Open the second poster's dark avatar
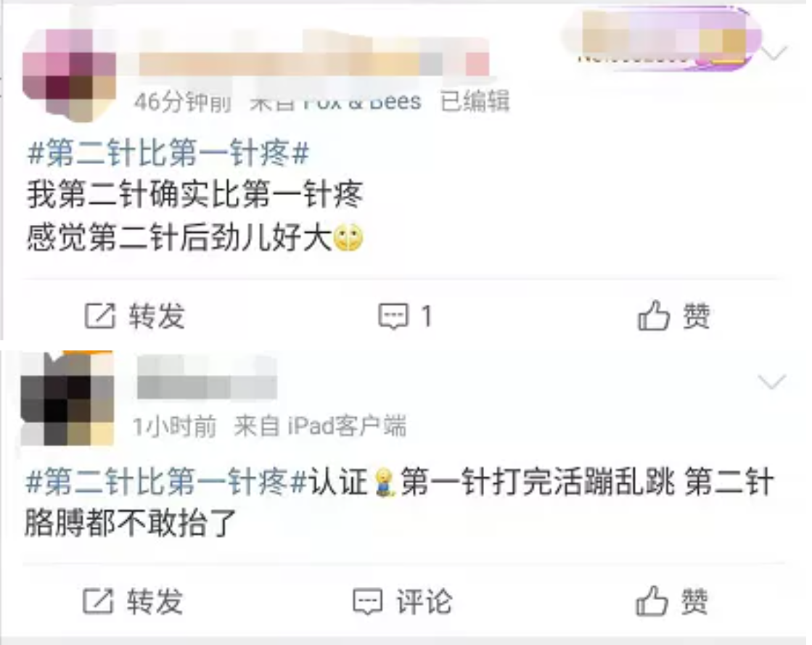The width and height of the screenshot is (812, 645). pyautogui.click(x=67, y=398)
